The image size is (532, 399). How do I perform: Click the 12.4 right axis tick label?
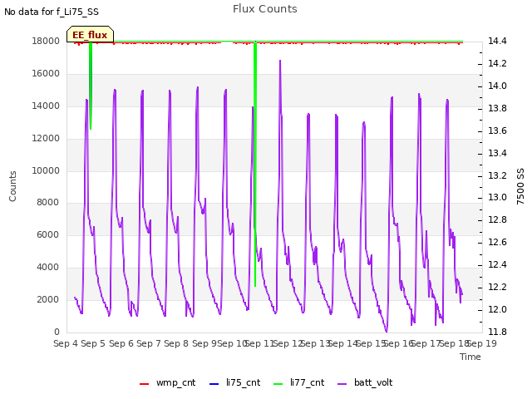(x=497, y=264)
